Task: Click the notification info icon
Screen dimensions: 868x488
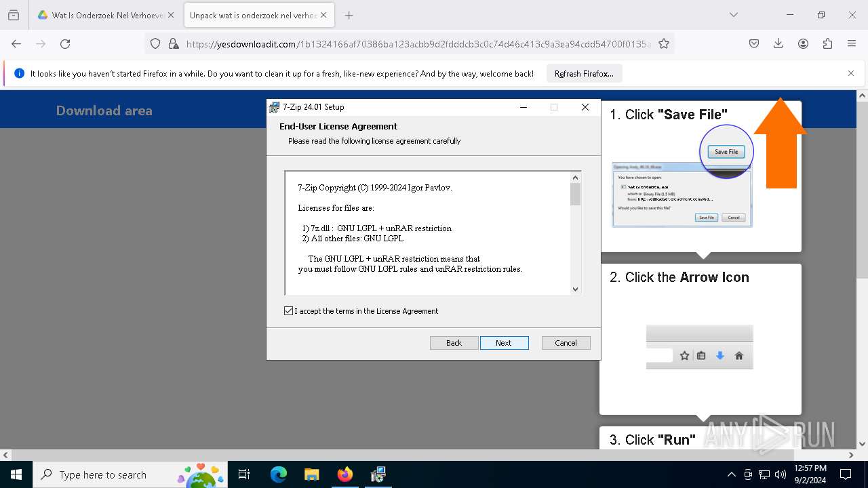Action: pyautogui.click(x=19, y=74)
